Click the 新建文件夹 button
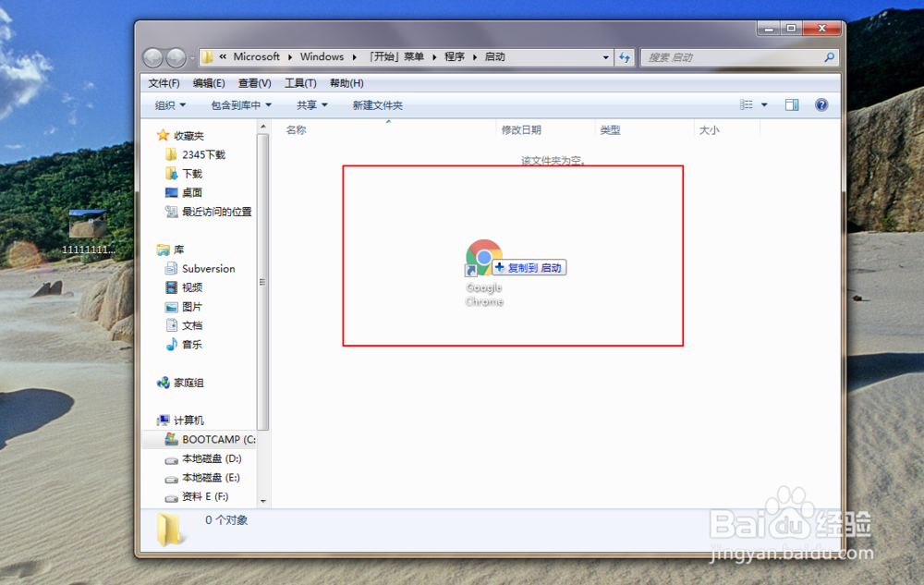The image size is (924, 585). pyautogui.click(x=378, y=105)
